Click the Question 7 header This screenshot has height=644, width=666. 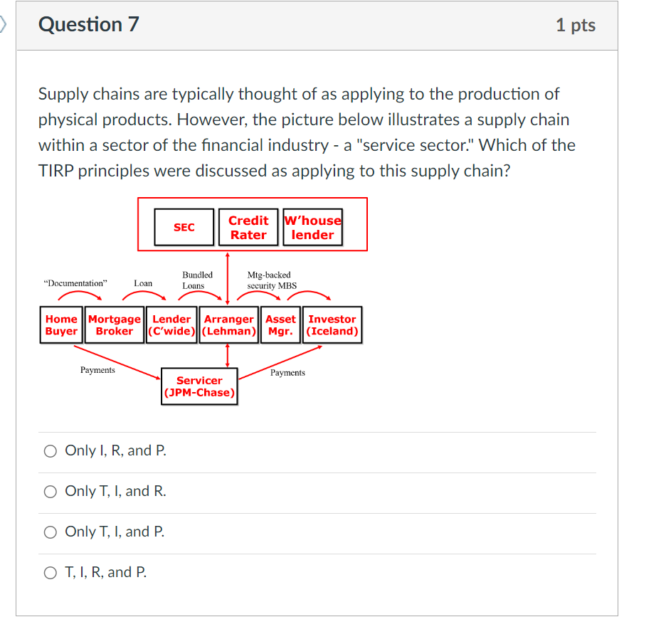tap(88, 24)
